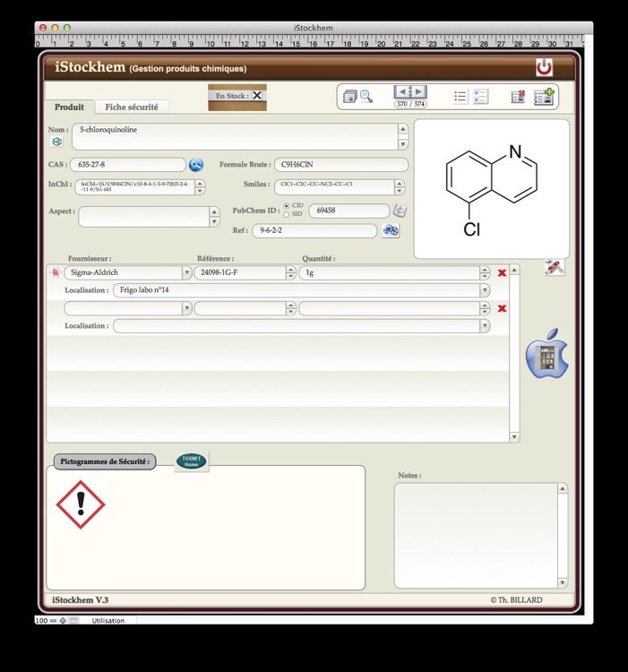Viewport: 628px width, 672px height.
Task: Search the CAS number with blue magnifier
Action: tap(196, 165)
